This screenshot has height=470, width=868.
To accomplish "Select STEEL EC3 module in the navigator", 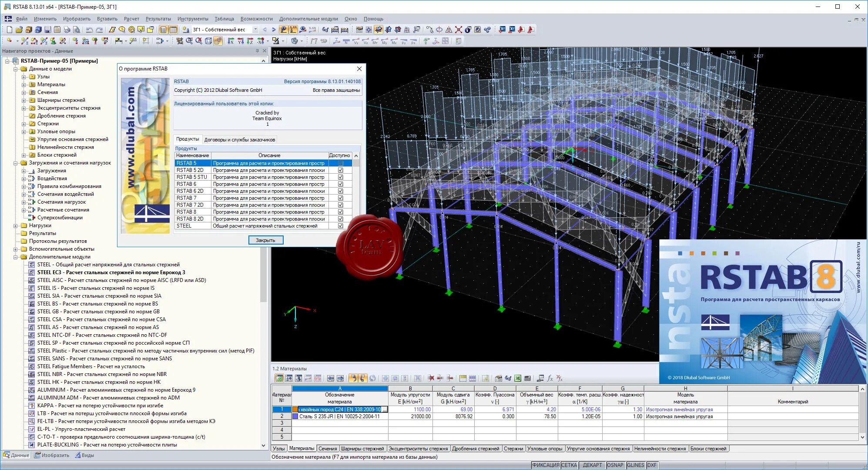I will click(x=111, y=272).
